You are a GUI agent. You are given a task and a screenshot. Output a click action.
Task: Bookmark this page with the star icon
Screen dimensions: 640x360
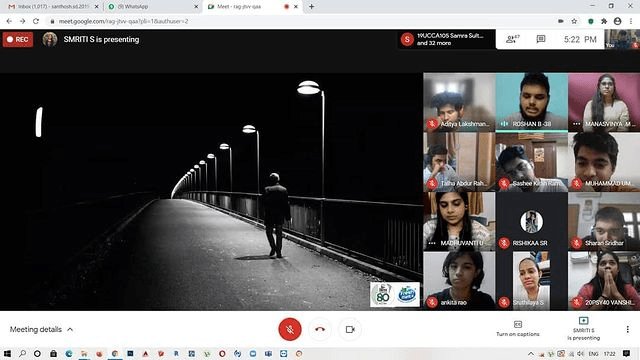[x=574, y=21]
